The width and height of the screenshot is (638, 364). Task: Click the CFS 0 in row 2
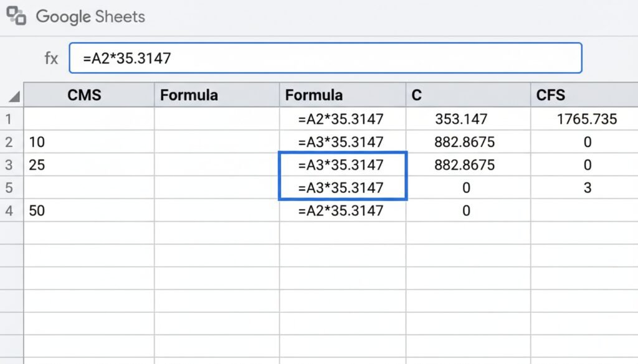click(x=584, y=142)
